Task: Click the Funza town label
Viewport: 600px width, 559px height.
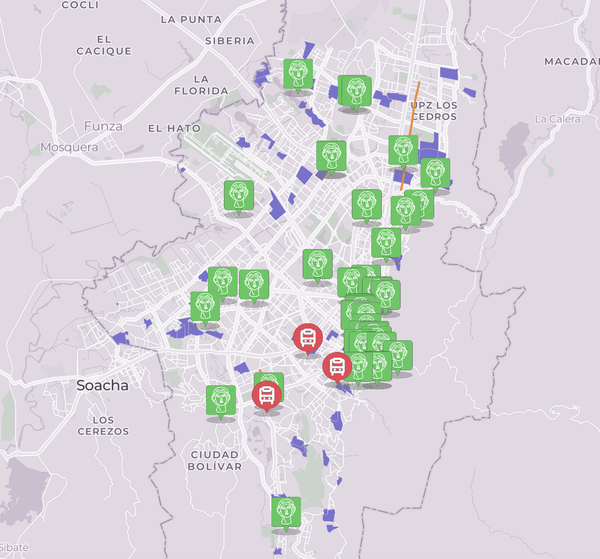Action: click(x=103, y=126)
